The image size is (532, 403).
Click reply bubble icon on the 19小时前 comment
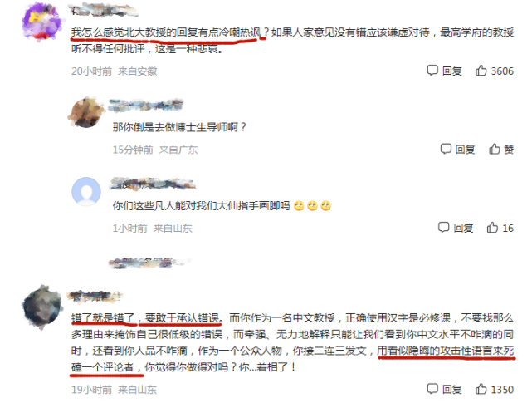click(x=432, y=389)
